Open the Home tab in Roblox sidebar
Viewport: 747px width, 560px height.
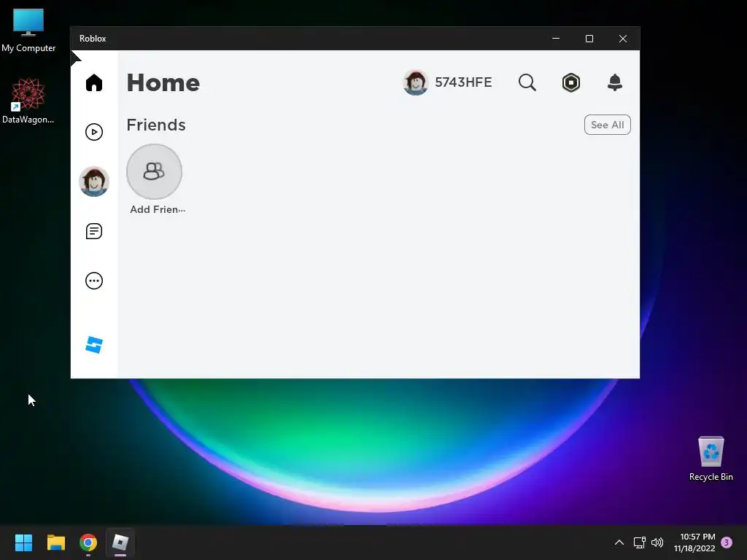94,82
